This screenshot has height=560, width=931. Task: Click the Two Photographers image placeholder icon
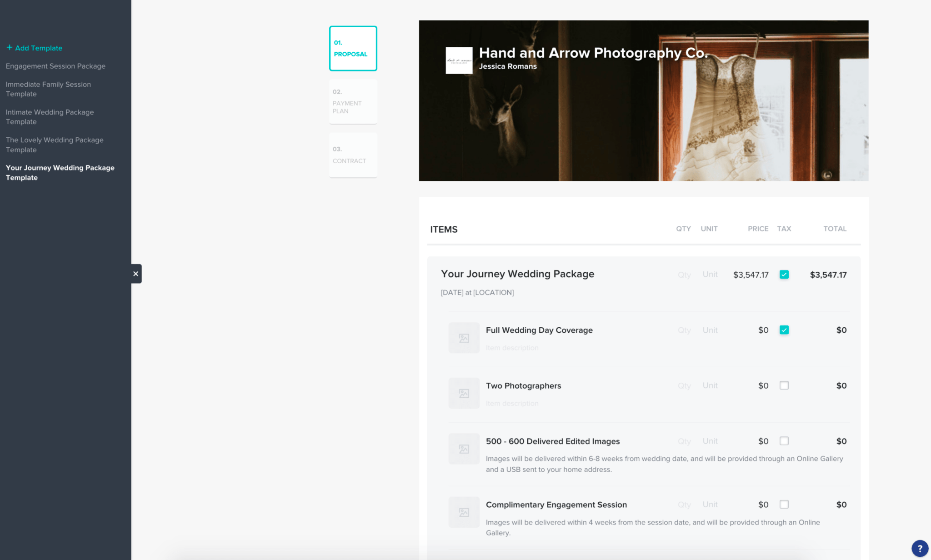tap(464, 393)
